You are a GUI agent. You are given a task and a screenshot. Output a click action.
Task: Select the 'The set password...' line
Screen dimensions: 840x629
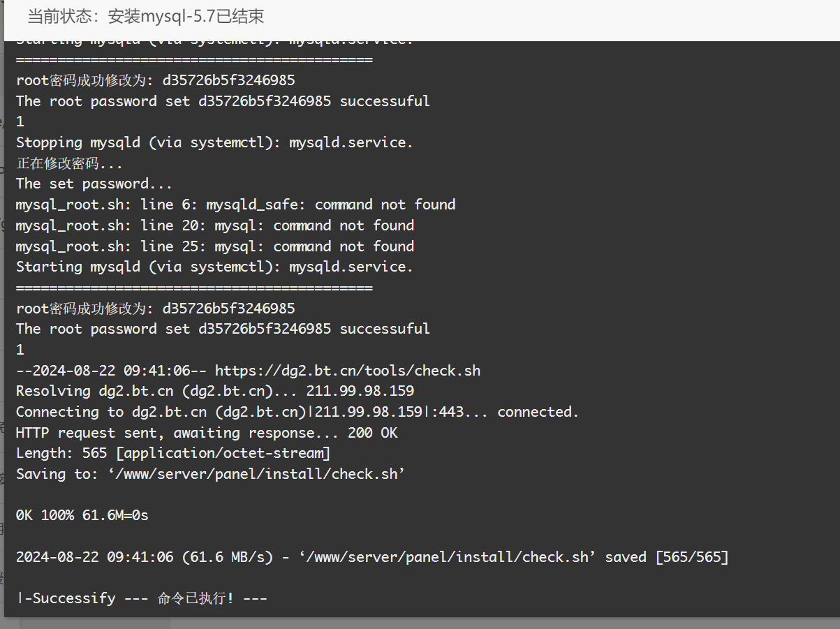pos(94,184)
